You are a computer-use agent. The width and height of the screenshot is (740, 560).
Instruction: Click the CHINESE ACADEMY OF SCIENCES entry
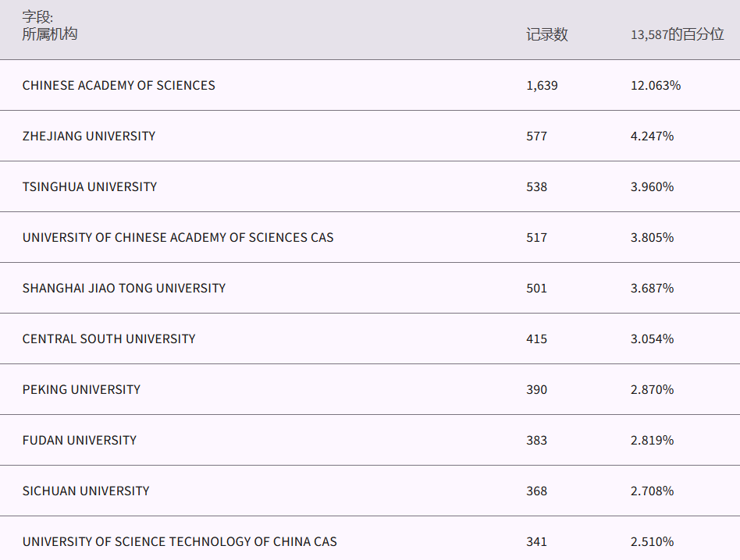119,85
